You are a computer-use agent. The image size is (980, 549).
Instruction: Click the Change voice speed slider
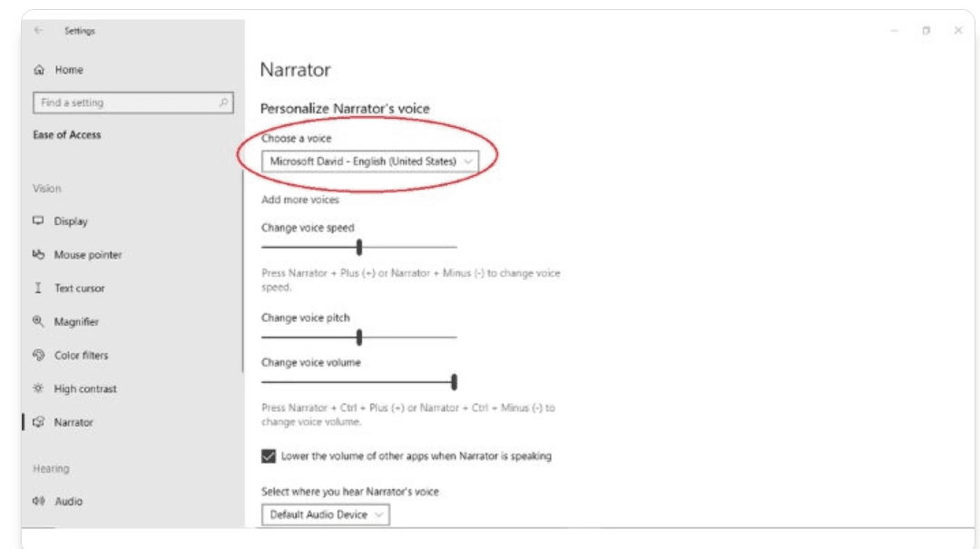(359, 247)
